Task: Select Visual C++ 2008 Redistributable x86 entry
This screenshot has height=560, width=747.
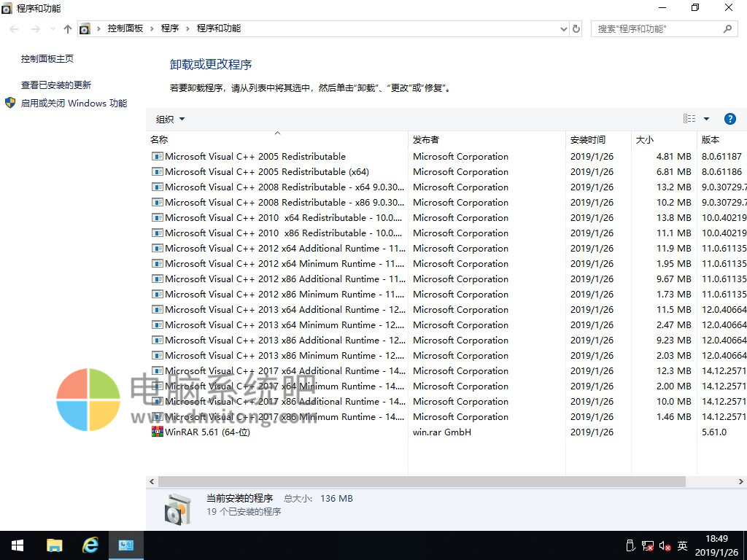Action: click(446, 202)
